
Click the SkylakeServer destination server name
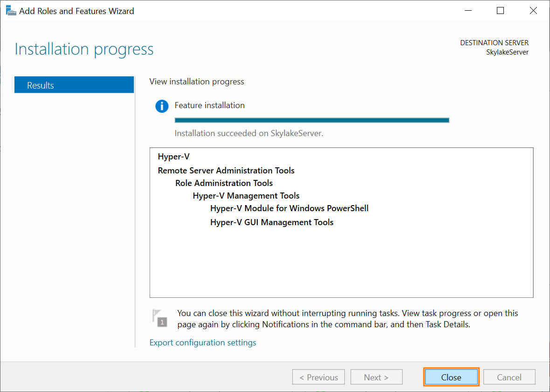coord(507,52)
